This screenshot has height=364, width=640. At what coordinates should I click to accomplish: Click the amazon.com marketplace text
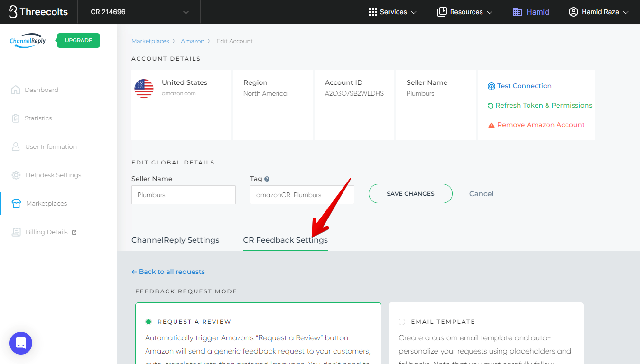click(179, 93)
